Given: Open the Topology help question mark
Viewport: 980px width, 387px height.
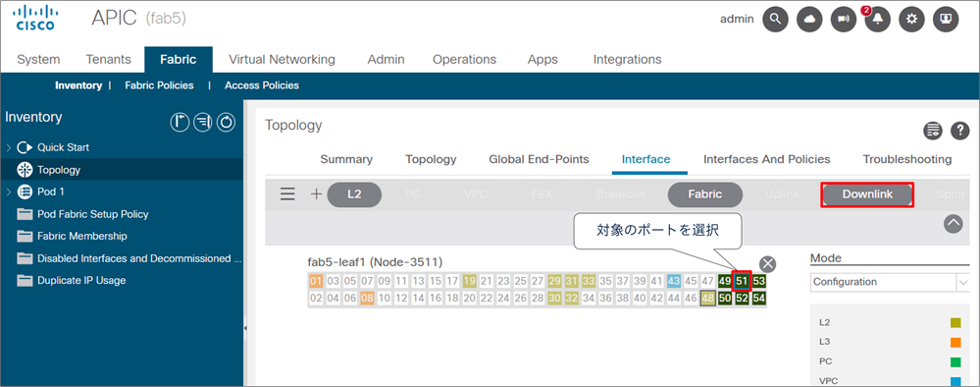Looking at the screenshot, I should tap(960, 131).
